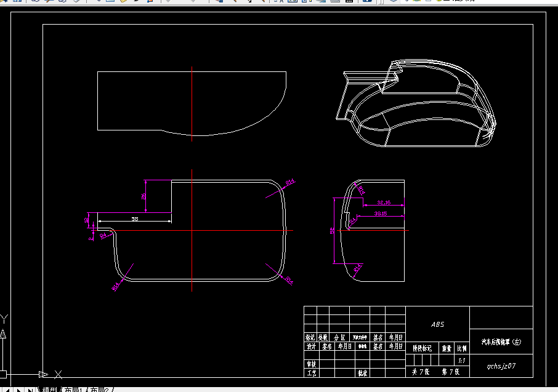Select the 12 vertical dimension text
The width and height of the screenshot is (558, 392).
click(x=86, y=220)
